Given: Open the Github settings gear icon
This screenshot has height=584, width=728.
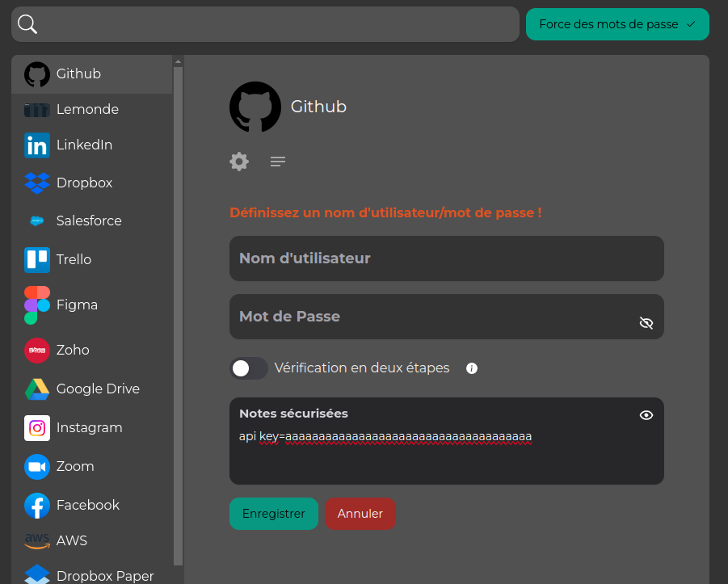Looking at the screenshot, I should pos(239,162).
